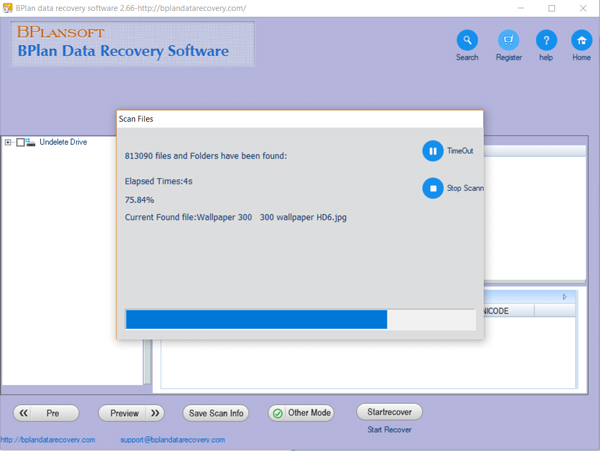This screenshot has height=451, width=600.
Task: Pause scan with the TimeOut icon
Action: 432,151
